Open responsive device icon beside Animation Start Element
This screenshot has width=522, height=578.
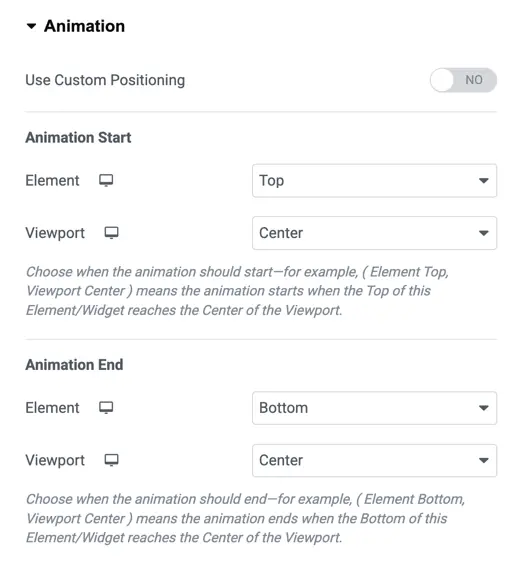coord(106,180)
